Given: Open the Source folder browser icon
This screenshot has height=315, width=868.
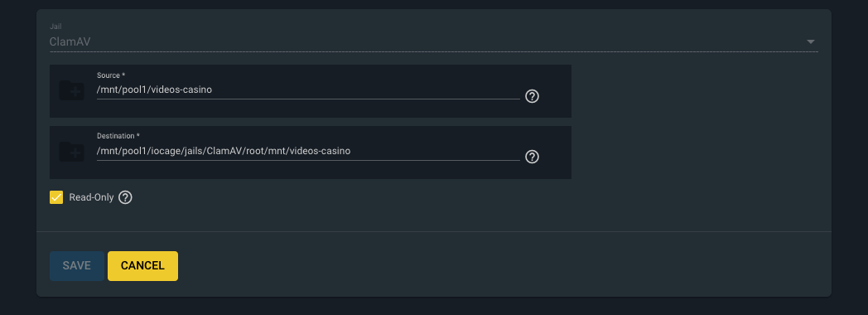Looking at the screenshot, I should (72, 90).
